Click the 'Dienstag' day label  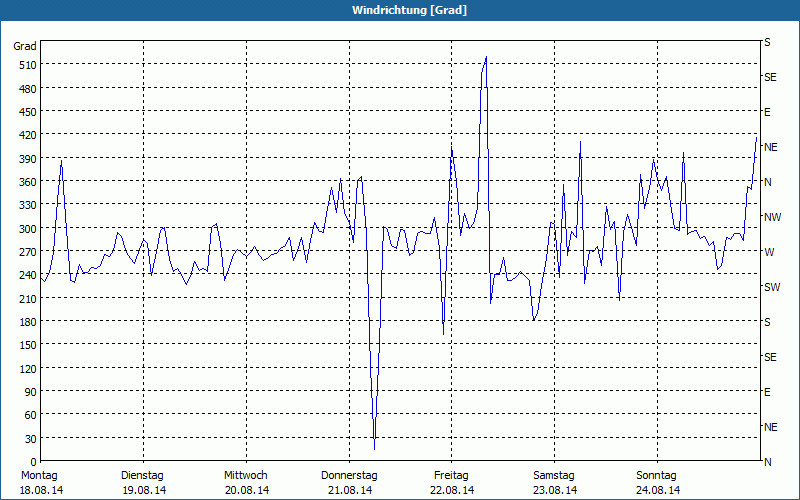pyautogui.click(x=142, y=476)
